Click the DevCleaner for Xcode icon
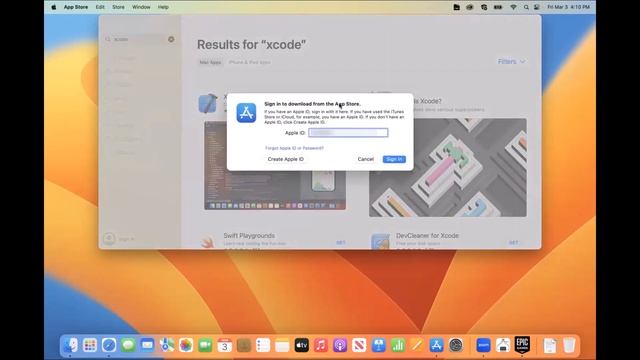 380,242
